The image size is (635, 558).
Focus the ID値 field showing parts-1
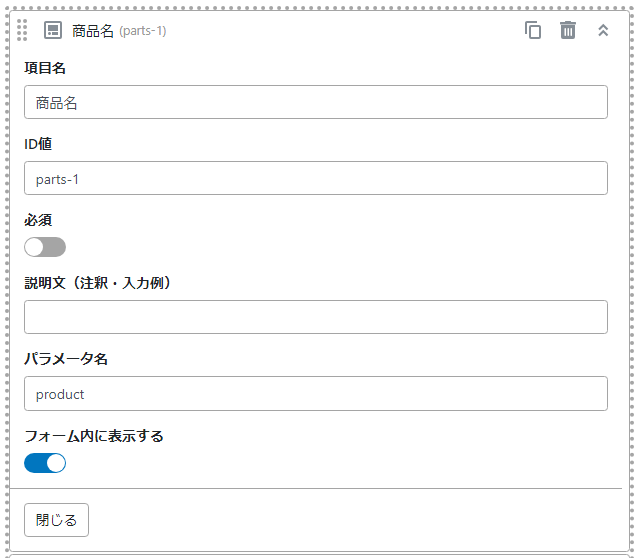tap(315, 178)
